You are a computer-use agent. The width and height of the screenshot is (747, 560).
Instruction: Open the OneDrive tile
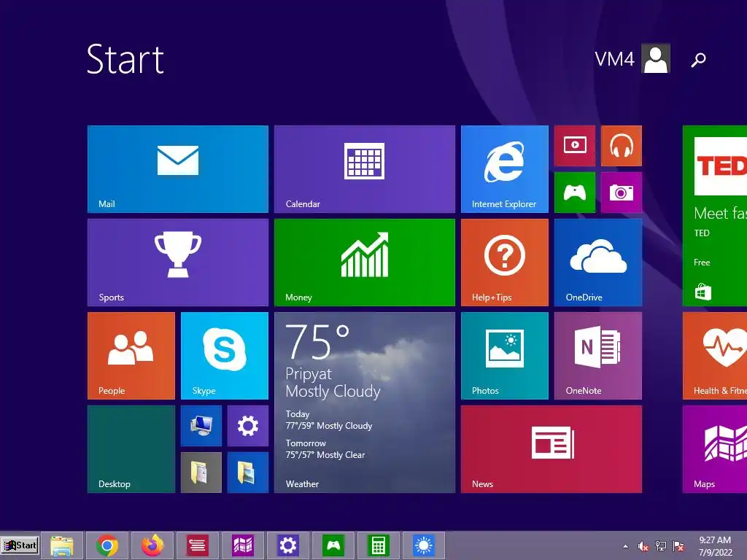[x=598, y=262]
